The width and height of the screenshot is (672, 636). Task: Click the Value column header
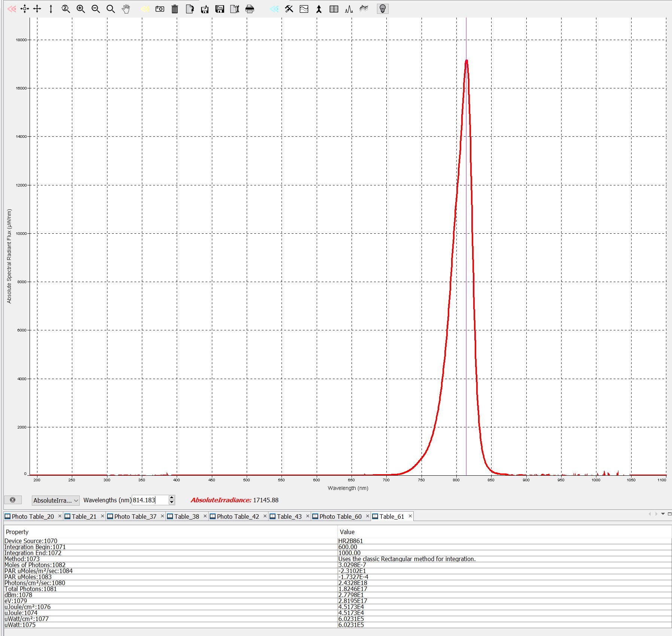pos(504,532)
